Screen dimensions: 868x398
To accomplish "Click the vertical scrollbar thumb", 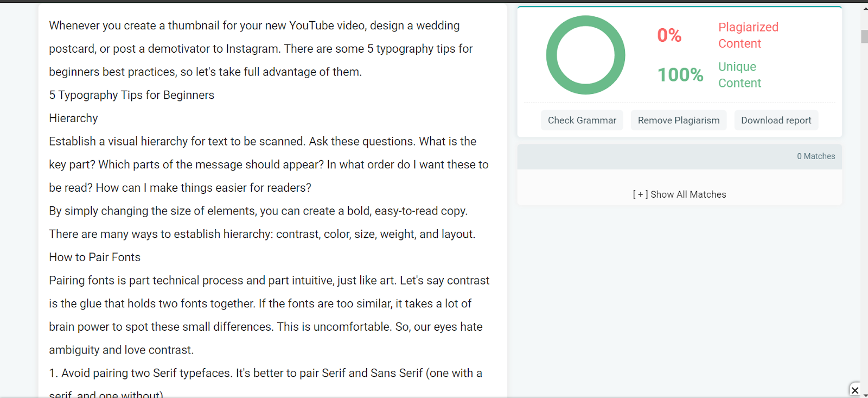I will [864, 36].
